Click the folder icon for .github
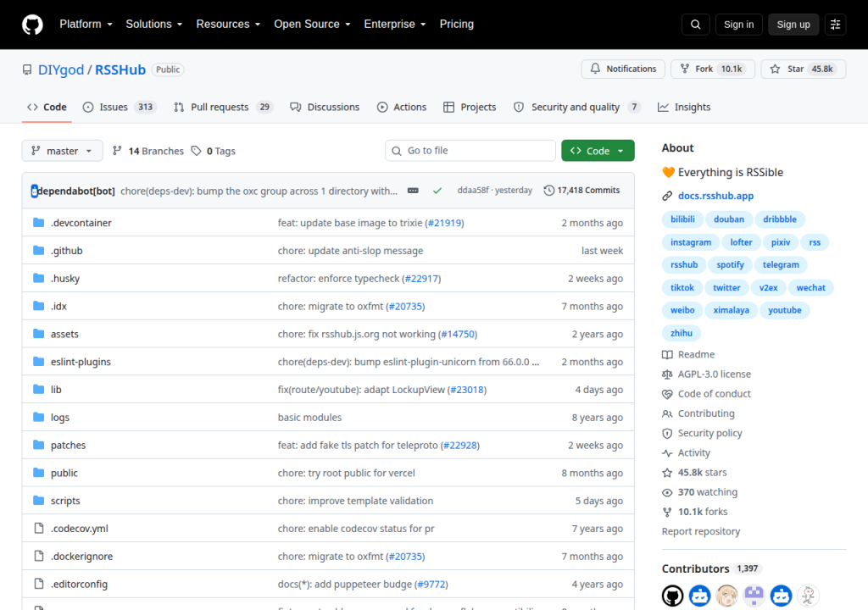 (38, 250)
